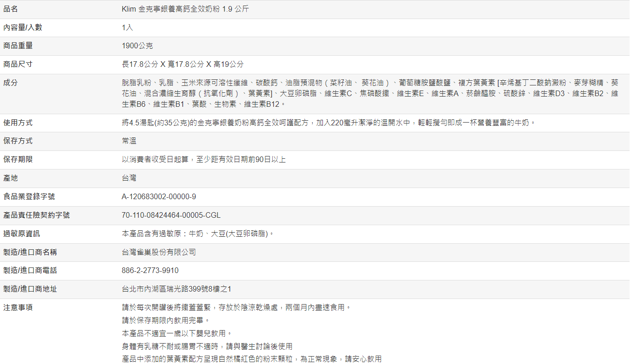Screen dimensions: 630x364
Task: Click the 注意事項 row label
Action: click(x=18, y=307)
